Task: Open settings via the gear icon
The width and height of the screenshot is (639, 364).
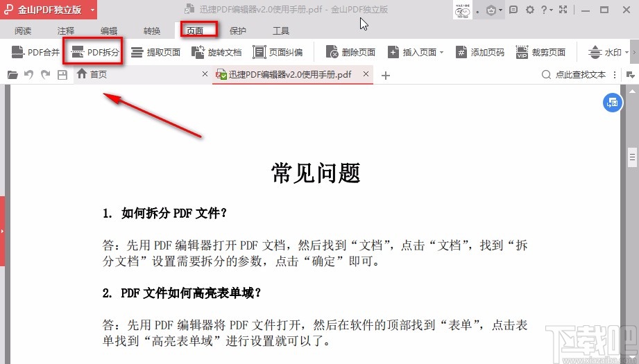Action: 530,10
